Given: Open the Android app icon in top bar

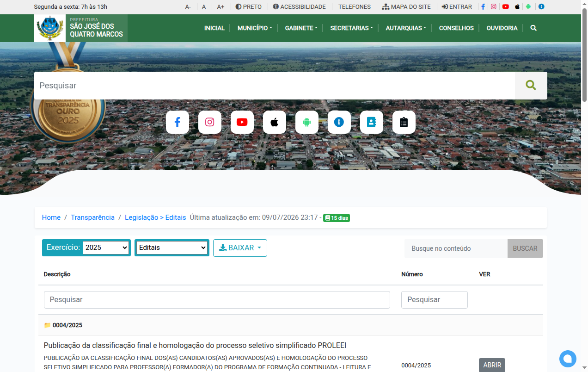Looking at the screenshot, I should pyautogui.click(x=528, y=7).
